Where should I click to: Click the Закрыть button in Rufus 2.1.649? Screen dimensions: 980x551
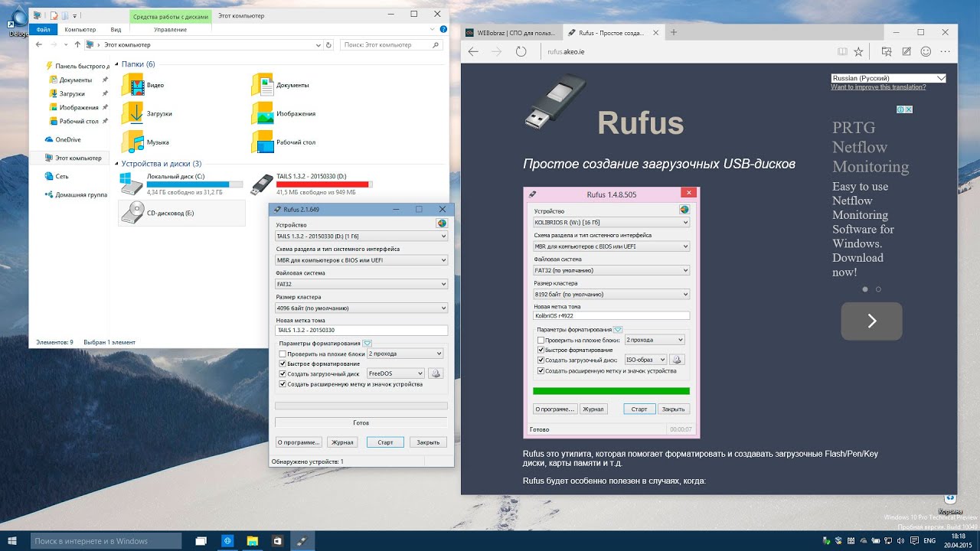click(x=428, y=442)
